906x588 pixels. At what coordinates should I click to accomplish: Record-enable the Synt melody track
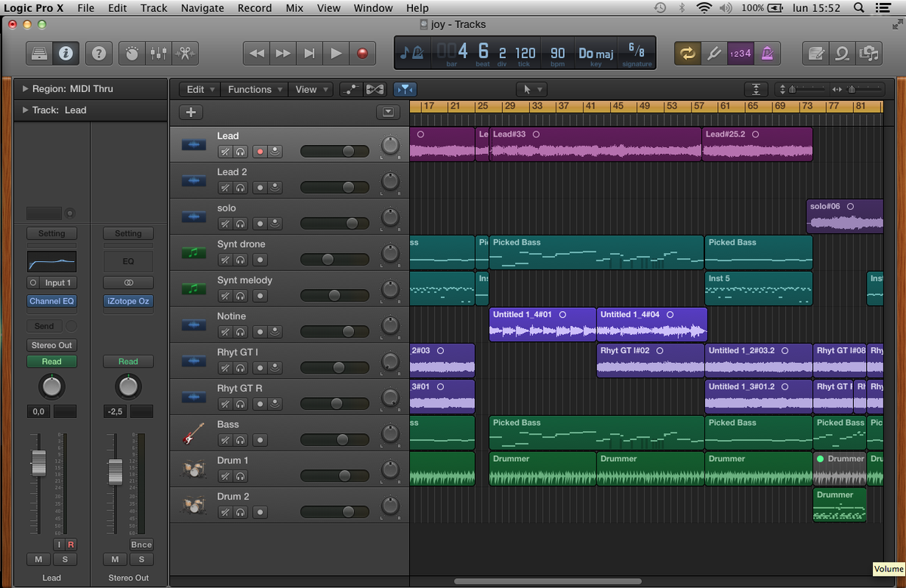(x=260, y=296)
